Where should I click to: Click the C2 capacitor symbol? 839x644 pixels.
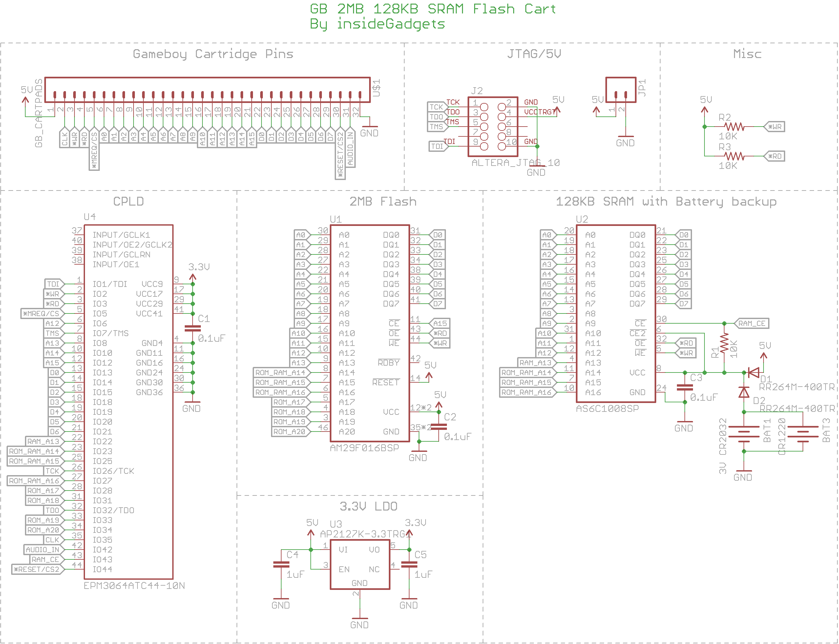[438, 426]
